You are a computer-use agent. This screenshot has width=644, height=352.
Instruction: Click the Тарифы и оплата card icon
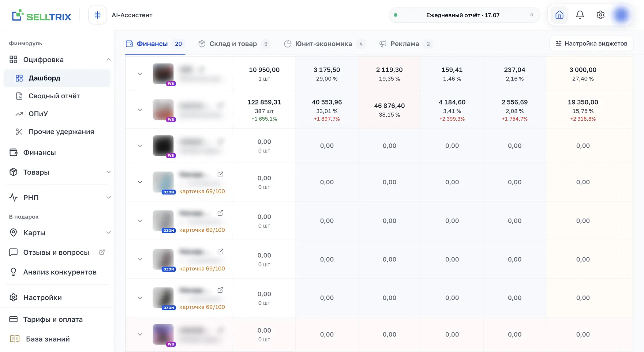14,319
